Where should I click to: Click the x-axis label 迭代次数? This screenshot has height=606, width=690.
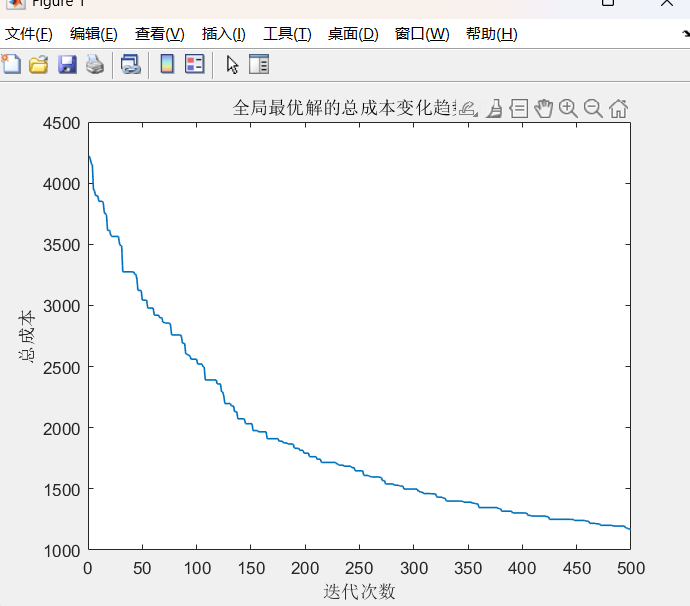(359, 591)
